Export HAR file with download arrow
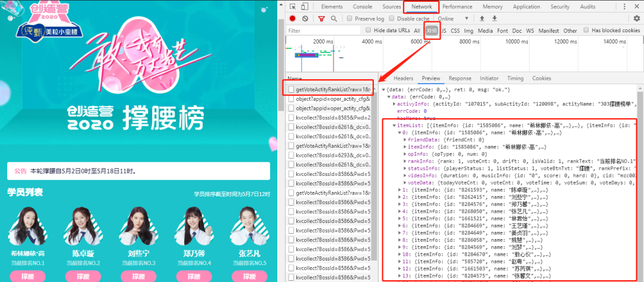The width and height of the screenshot is (644, 282). [494, 18]
